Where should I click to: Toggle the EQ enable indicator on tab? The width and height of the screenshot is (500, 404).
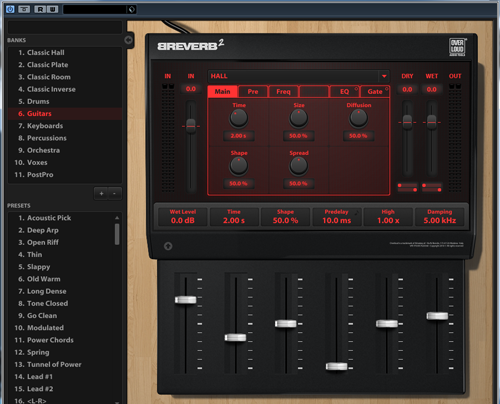click(356, 89)
